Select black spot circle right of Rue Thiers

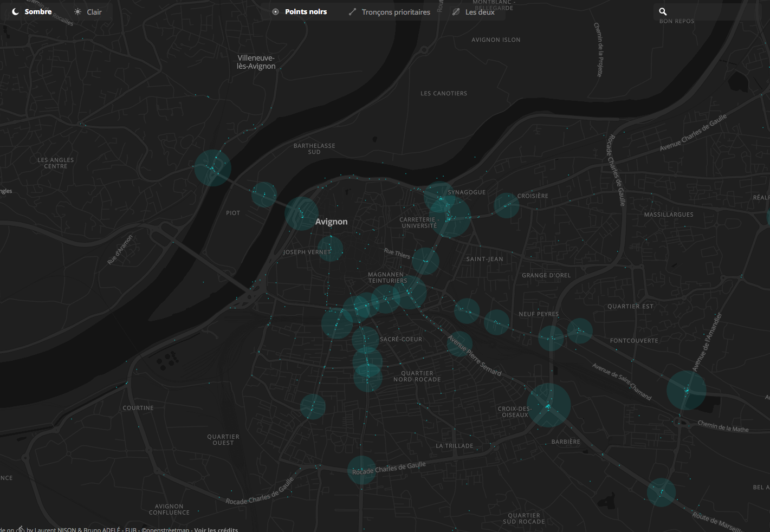coord(425,261)
